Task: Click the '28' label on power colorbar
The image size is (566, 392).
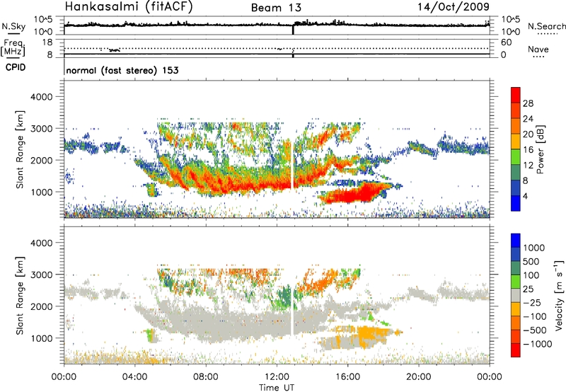Action: click(x=528, y=103)
